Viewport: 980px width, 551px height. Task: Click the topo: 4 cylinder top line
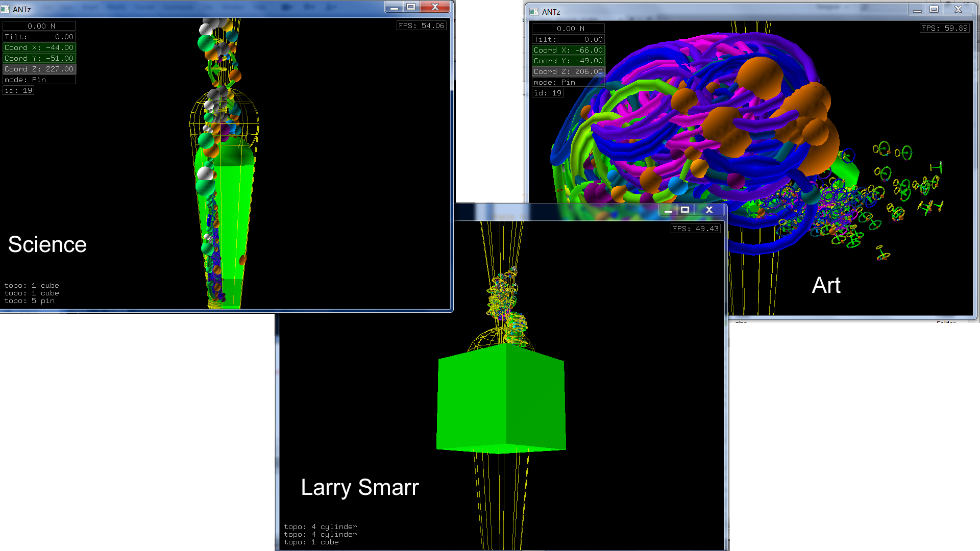[x=321, y=527]
